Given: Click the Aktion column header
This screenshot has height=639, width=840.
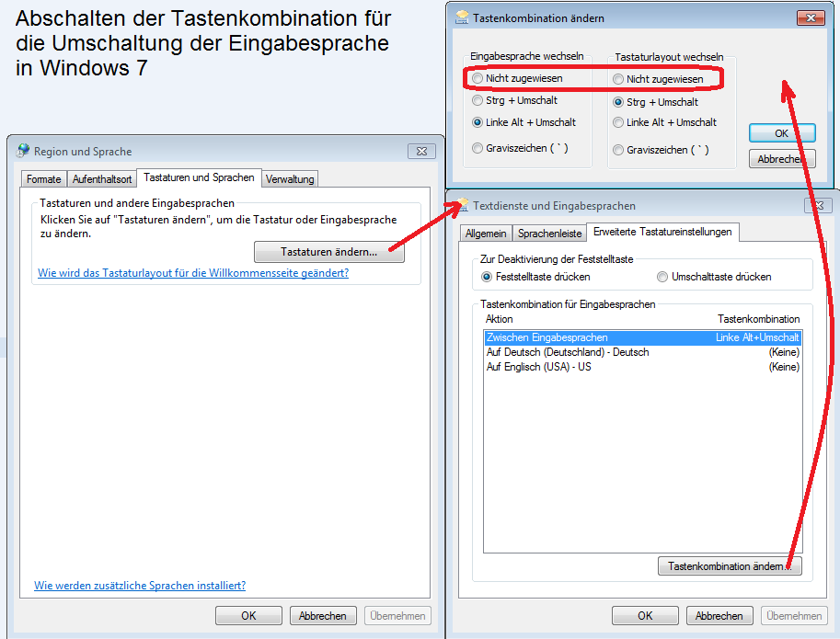Looking at the screenshot, I should tap(500, 319).
